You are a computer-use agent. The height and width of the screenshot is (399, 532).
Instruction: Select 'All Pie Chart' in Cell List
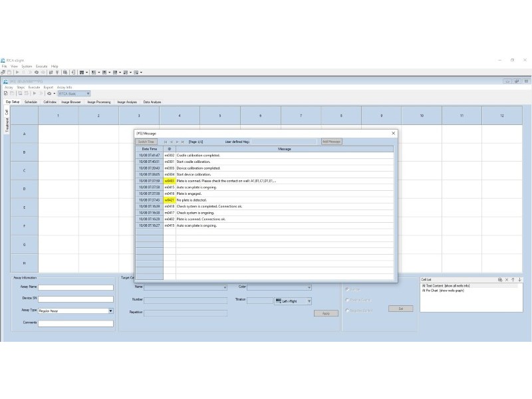coord(443,291)
